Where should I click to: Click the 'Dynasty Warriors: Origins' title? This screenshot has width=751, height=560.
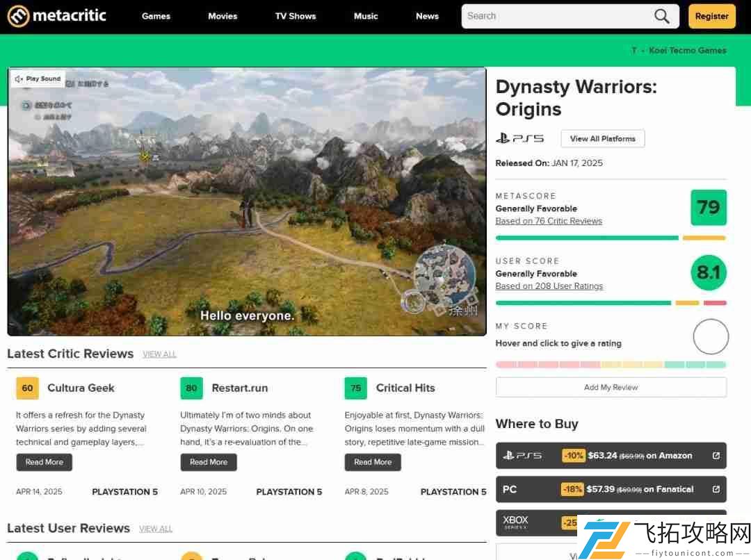point(576,98)
